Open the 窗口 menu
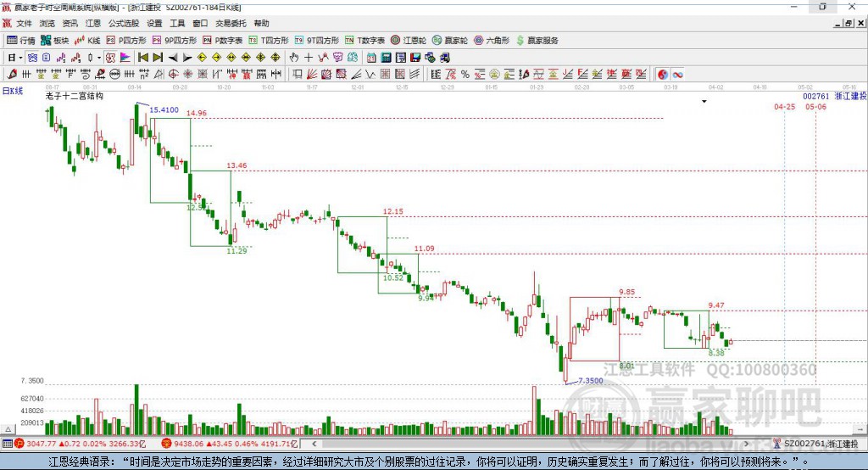 point(200,23)
